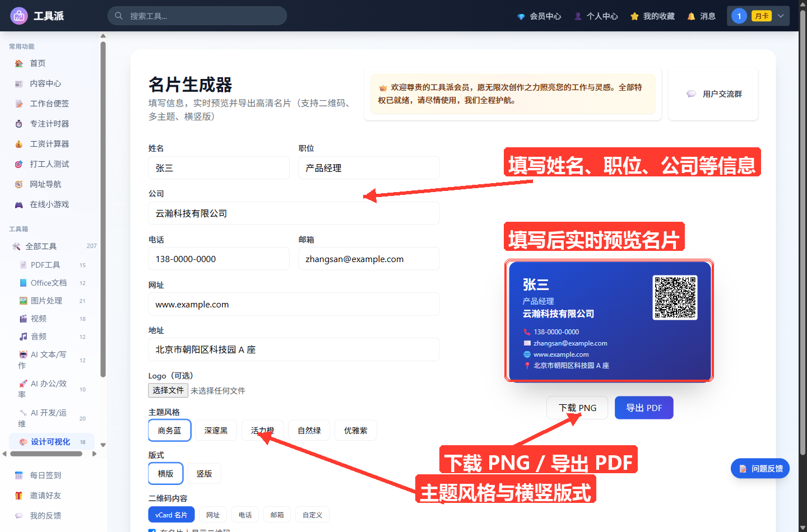
Task: Open the 用户交流群 card
Action: click(x=713, y=94)
